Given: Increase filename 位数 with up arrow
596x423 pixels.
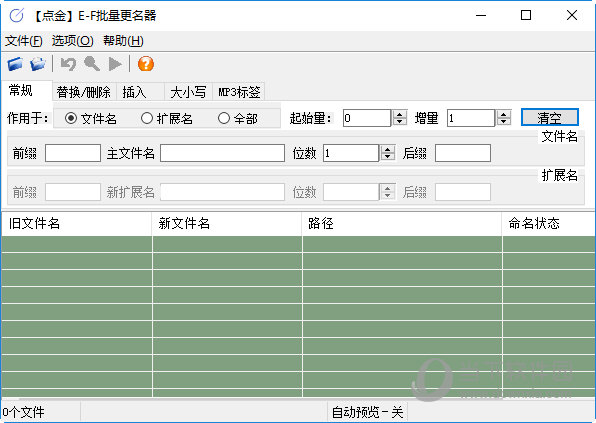Looking at the screenshot, I should [x=388, y=149].
